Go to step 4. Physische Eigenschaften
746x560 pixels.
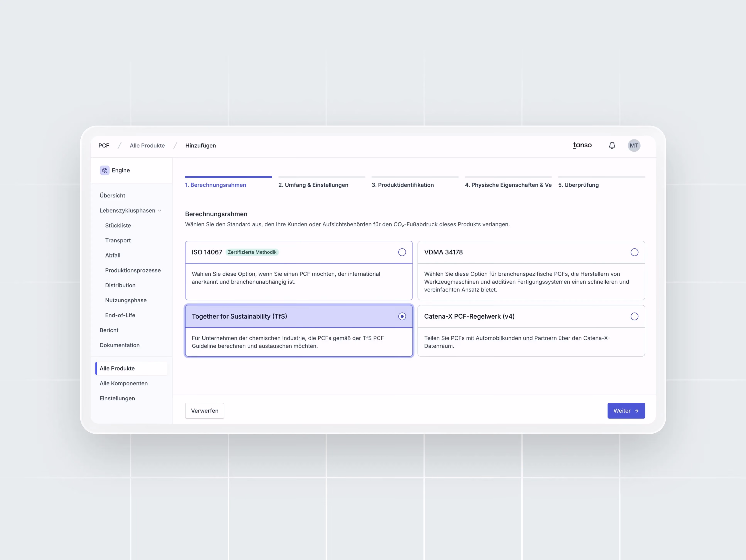coord(508,185)
